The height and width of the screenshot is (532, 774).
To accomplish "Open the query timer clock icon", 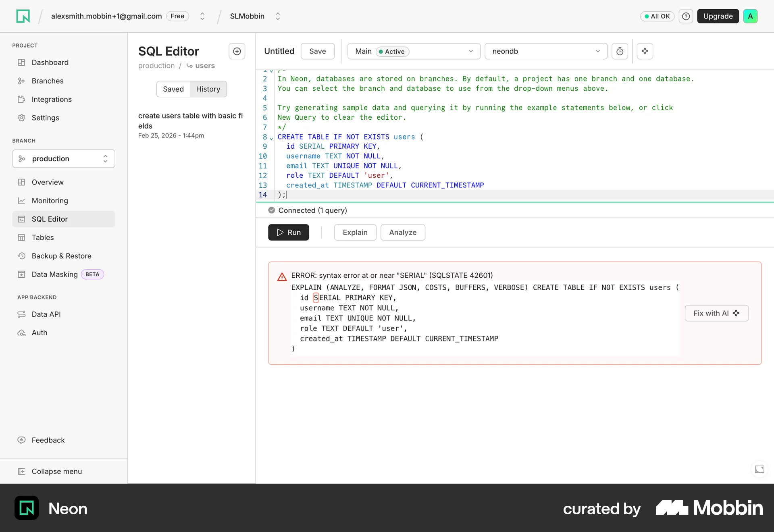I will [620, 51].
